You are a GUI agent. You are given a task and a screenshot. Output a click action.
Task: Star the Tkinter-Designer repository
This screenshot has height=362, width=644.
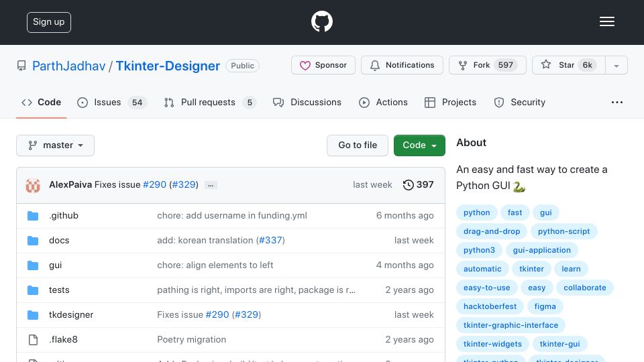pos(568,65)
